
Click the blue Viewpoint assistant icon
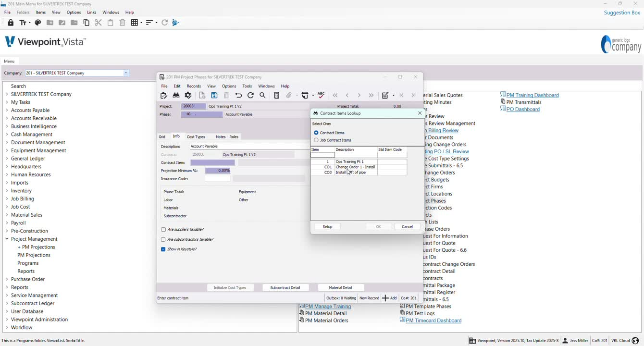[175, 23]
